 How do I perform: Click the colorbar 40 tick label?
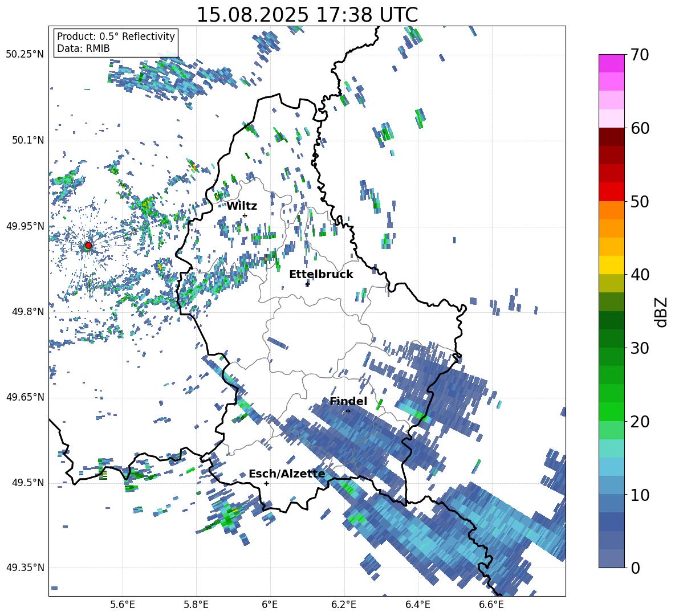(640, 275)
